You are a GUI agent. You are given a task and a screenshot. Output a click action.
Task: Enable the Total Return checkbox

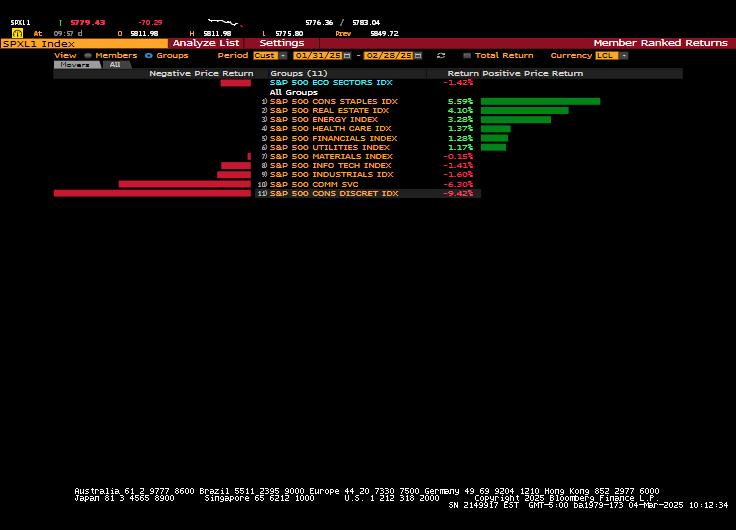(x=467, y=55)
